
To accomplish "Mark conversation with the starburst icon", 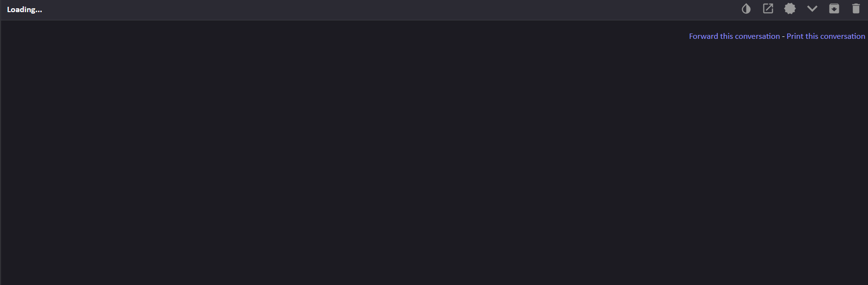I will 790,9.
